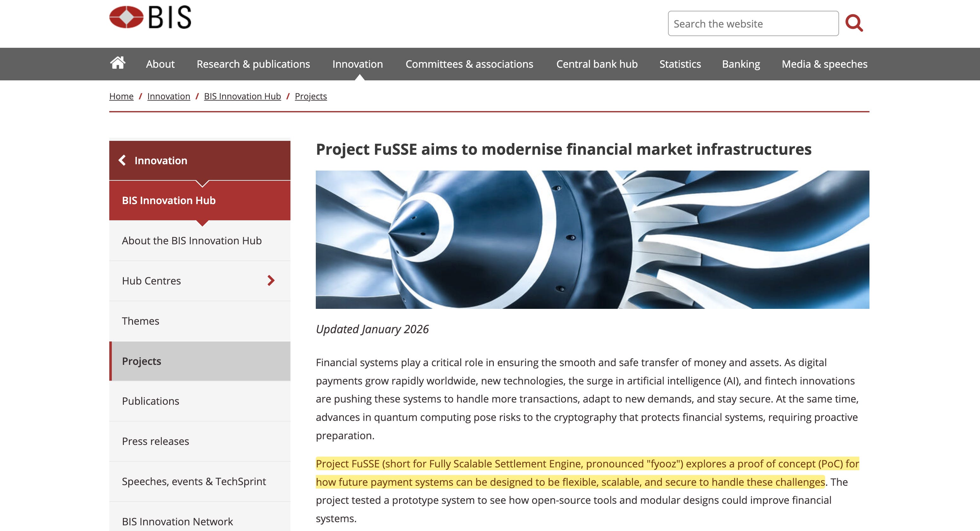Open Press releases in sidebar
The width and height of the screenshot is (980, 531).
pos(155,441)
